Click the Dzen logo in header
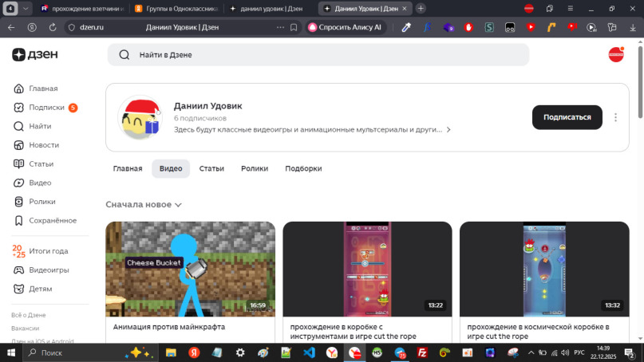 coord(34,55)
